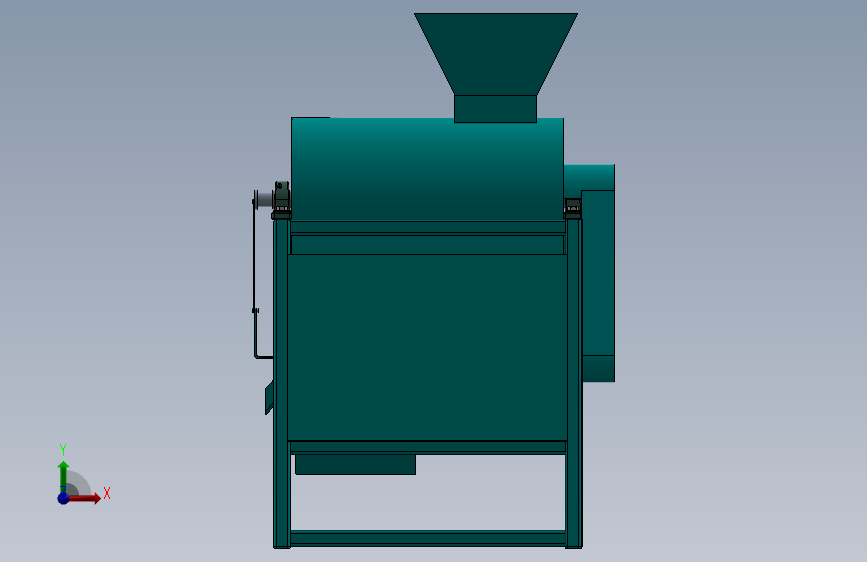Select the left bearing block on the shaft
The width and height of the screenshot is (867, 562).
[x=281, y=199]
